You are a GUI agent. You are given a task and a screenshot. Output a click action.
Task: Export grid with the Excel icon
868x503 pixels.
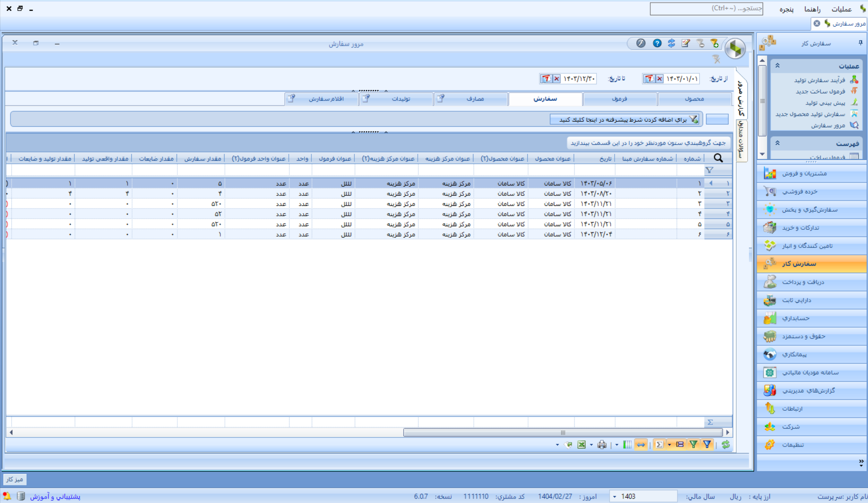tap(582, 445)
